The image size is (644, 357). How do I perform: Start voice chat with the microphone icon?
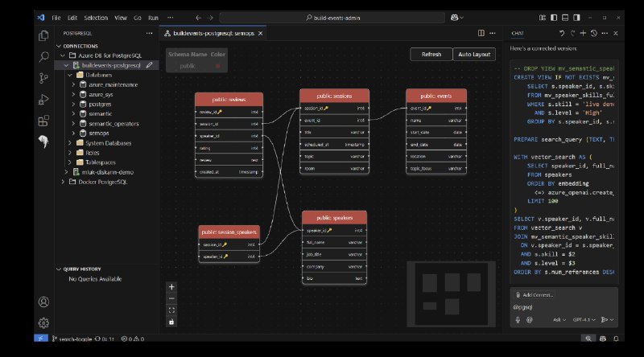pos(518,320)
